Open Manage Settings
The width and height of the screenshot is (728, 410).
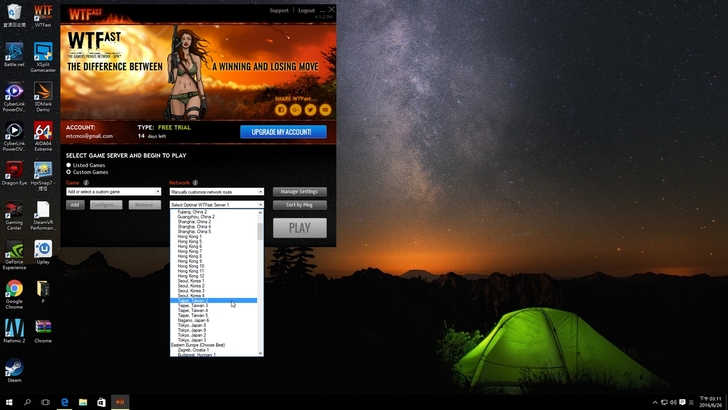tap(300, 191)
